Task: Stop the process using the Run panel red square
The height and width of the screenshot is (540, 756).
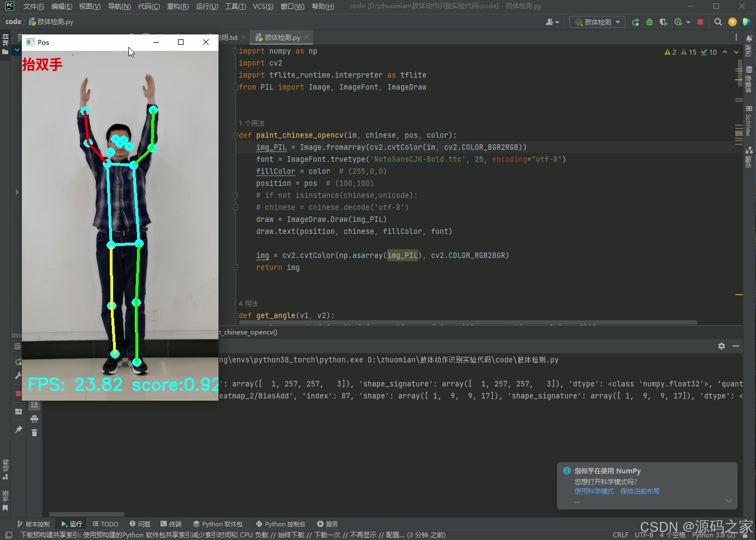Action: point(18,394)
